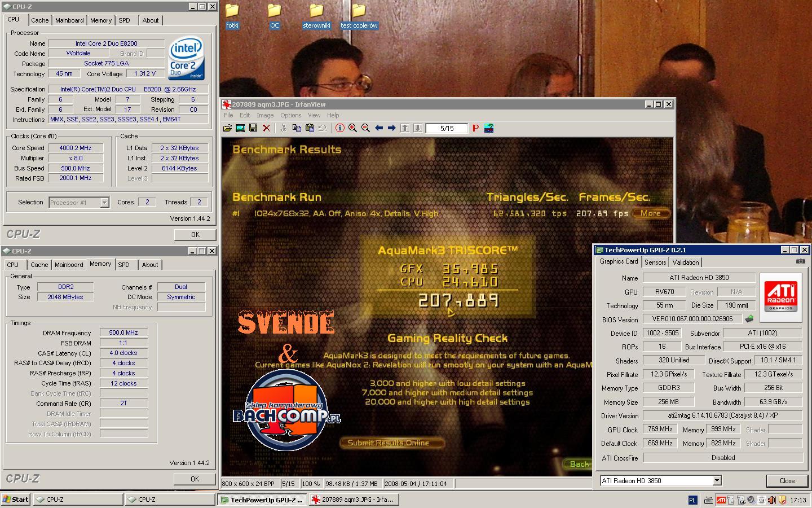This screenshot has height=508, width=812.
Task: Click the 800 x 600 x 24 BPP status entry
Action: click(x=251, y=484)
